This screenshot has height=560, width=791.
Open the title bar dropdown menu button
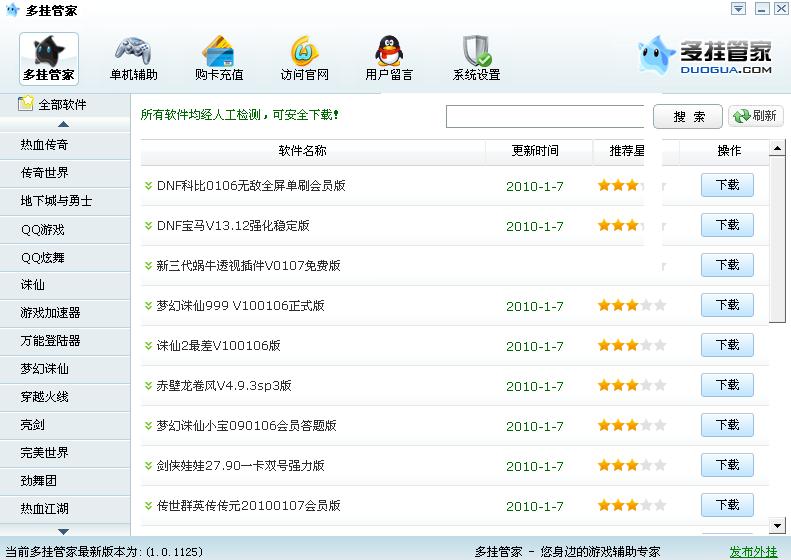[x=739, y=9]
